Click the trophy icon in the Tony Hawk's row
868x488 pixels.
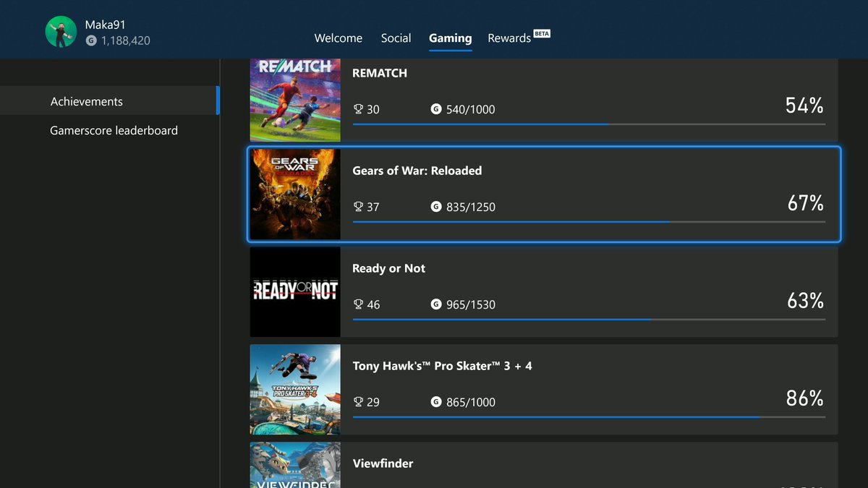point(357,402)
